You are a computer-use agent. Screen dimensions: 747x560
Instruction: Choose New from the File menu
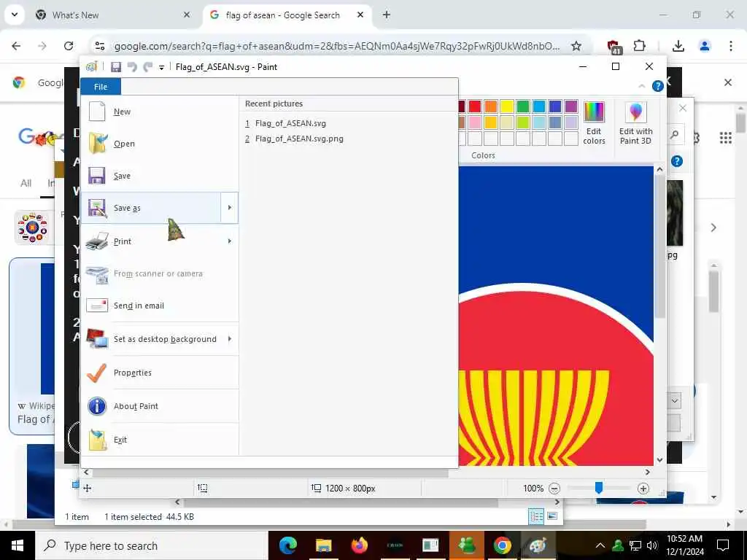pyautogui.click(x=160, y=112)
